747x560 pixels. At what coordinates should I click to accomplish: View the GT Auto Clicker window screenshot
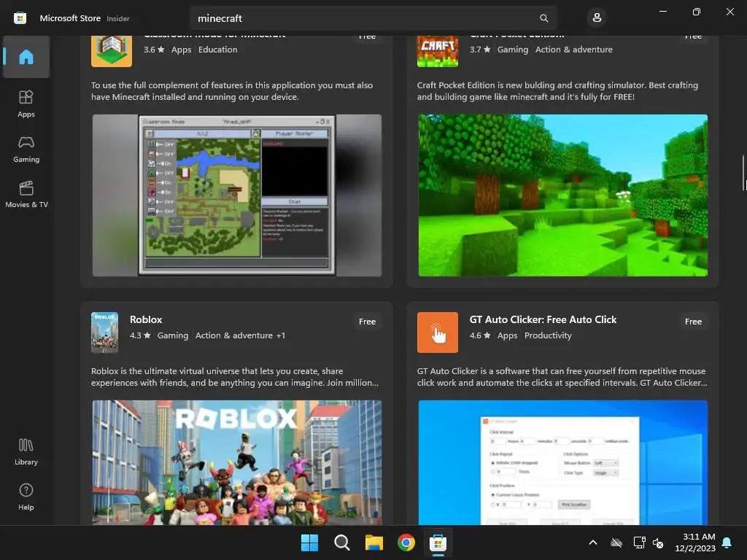562,462
